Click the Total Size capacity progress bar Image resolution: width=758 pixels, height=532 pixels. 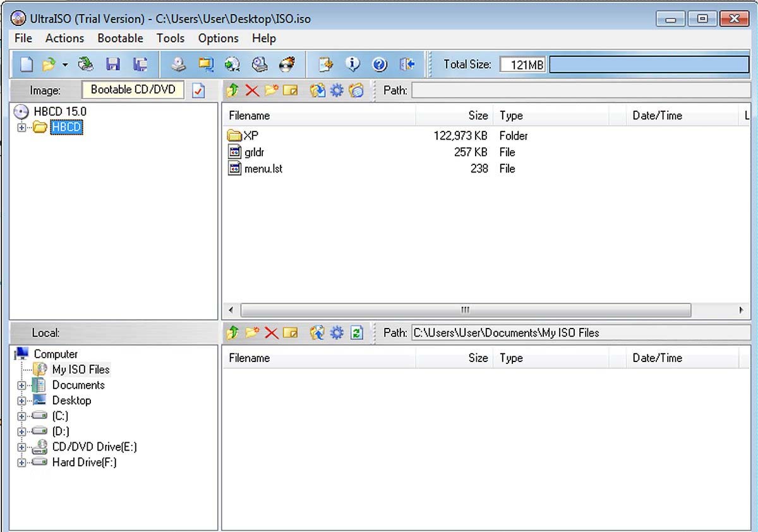coord(649,64)
